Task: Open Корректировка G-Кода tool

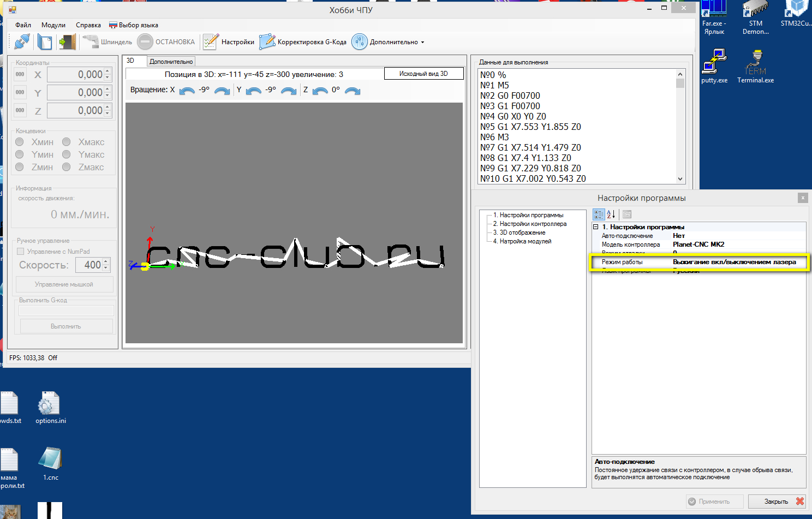Action: click(x=303, y=41)
